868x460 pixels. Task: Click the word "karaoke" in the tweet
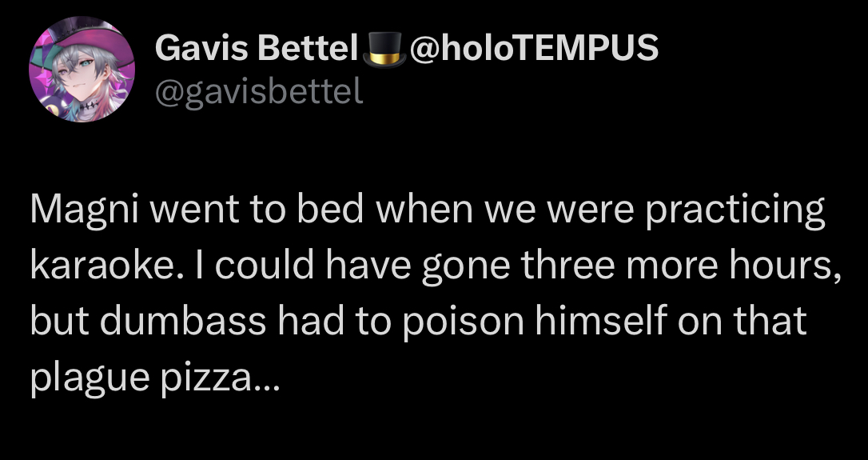[91, 266]
